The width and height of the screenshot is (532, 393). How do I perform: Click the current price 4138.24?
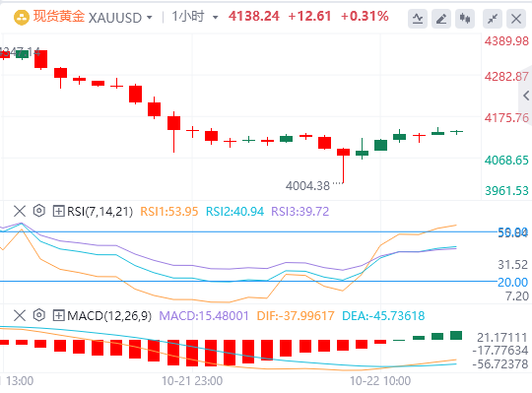[x=254, y=17]
